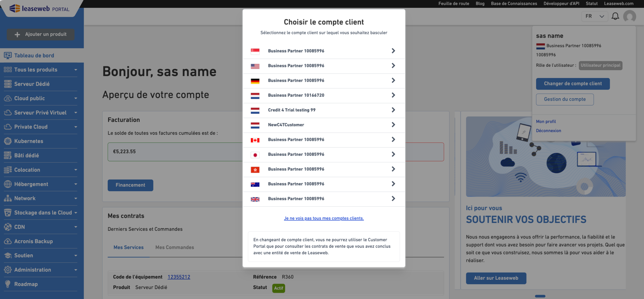644x299 pixels.
Task: Open Je ne vois pas tous mes comptes clients link
Action: click(x=324, y=218)
